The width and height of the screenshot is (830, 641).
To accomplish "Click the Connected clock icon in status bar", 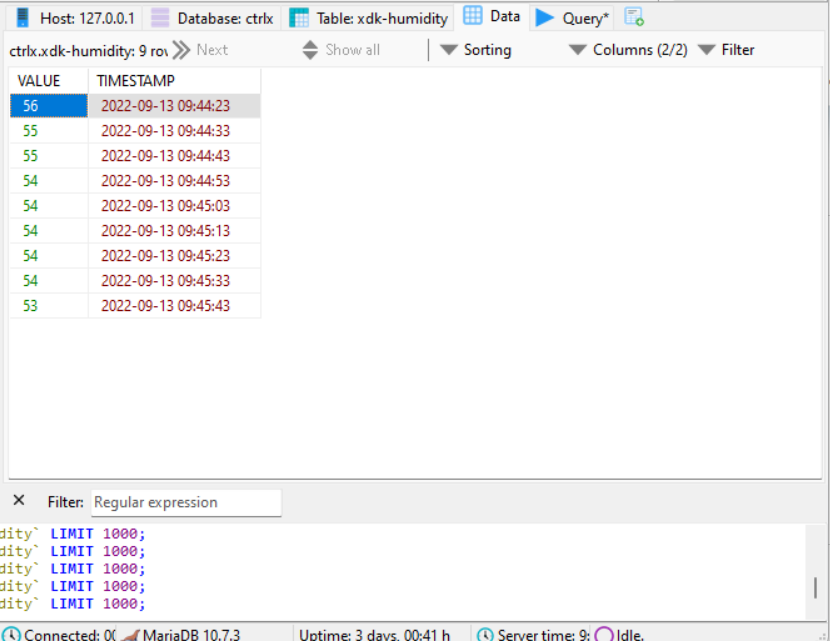I will 12,634.
